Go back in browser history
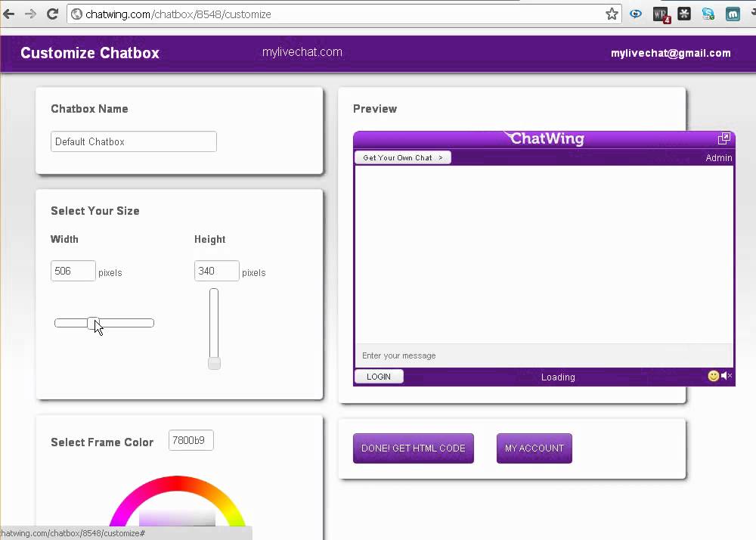 (8, 14)
